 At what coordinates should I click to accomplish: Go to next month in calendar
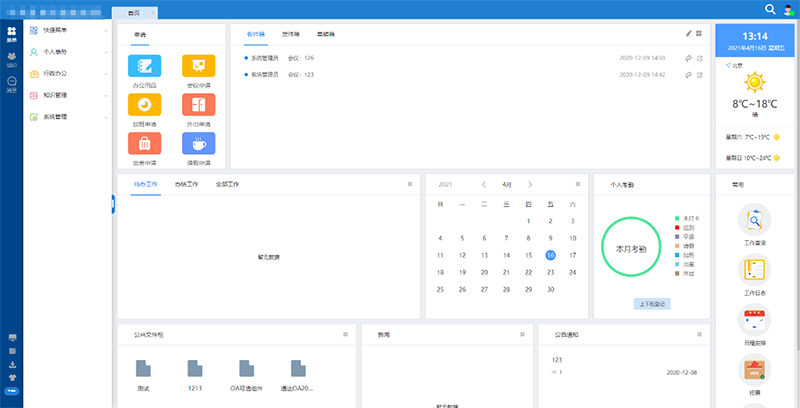(530, 185)
